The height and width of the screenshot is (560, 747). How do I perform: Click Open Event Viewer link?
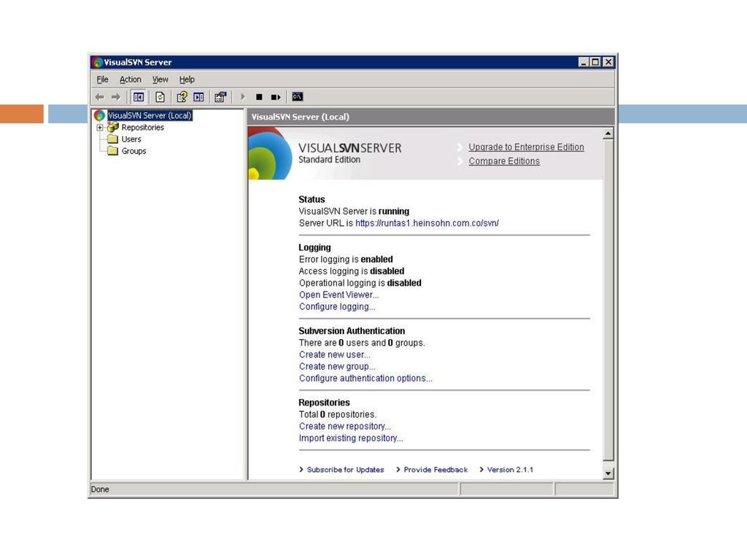[x=338, y=295]
